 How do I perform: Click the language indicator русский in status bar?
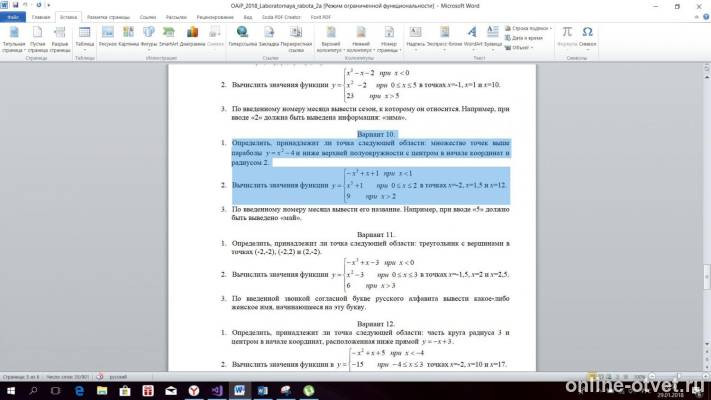[x=118, y=377]
